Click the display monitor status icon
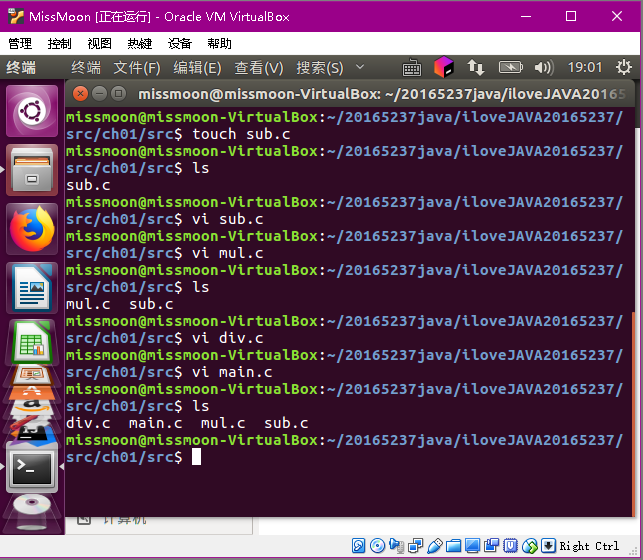Image resolution: width=643 pixels, height=560 pixels. coord(472,546)
